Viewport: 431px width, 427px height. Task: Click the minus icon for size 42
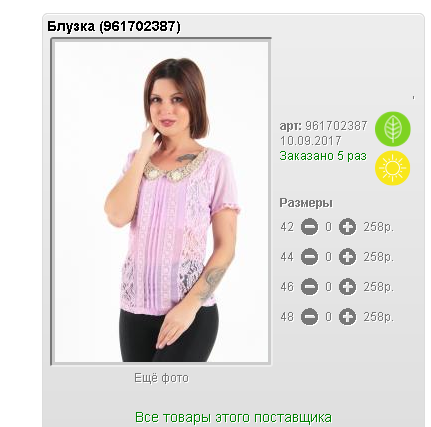[309, 227]
